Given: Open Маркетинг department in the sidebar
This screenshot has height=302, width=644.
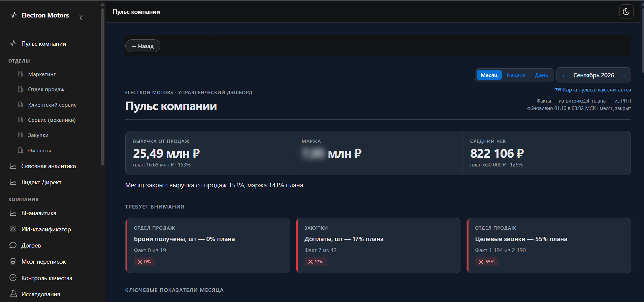Looking at the screenshot, I should click(x=42, y=74).
